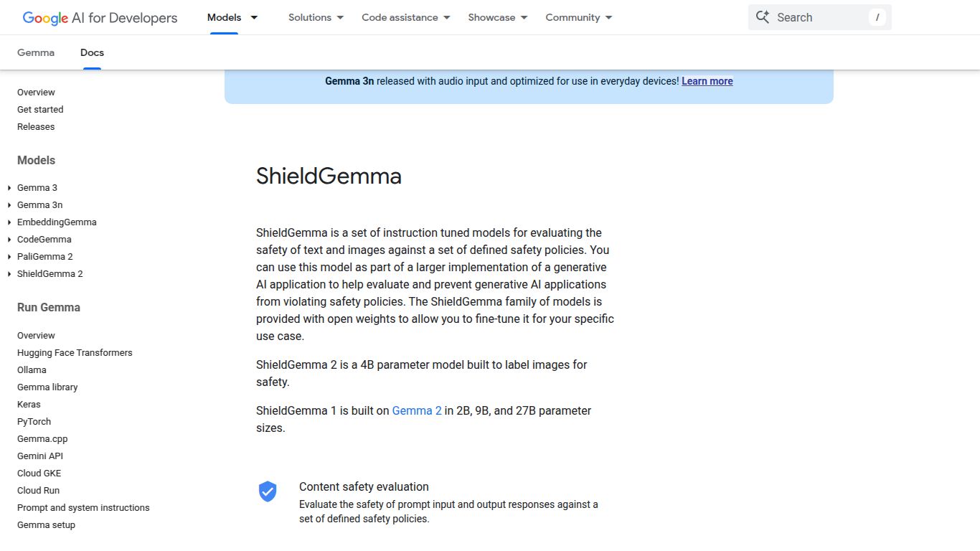Viewport: 980px width, 551px height.
Task: Follow the 'Learn more' link about Gemma 3n
Action: 707,81
